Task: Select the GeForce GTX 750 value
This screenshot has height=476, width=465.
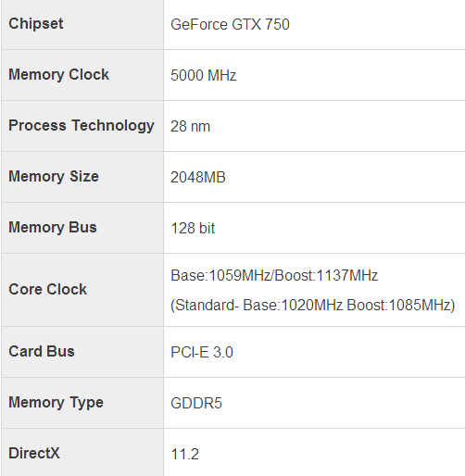Action: click(230, 25)
